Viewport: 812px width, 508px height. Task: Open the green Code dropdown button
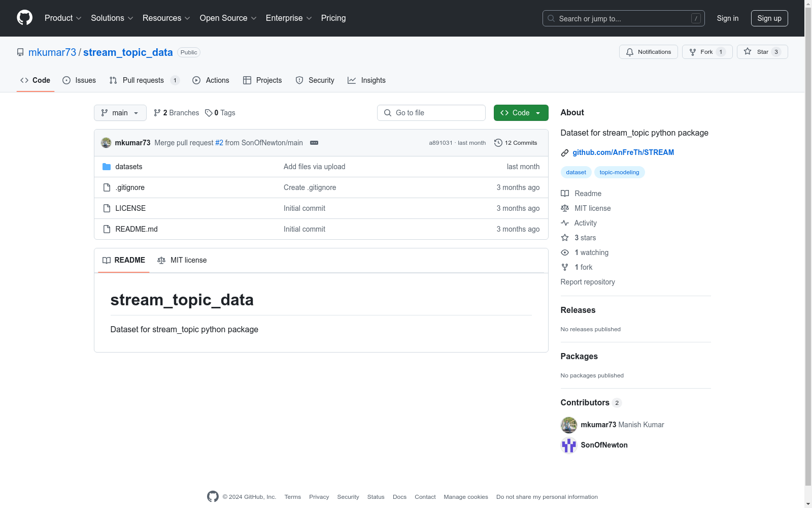521,113
